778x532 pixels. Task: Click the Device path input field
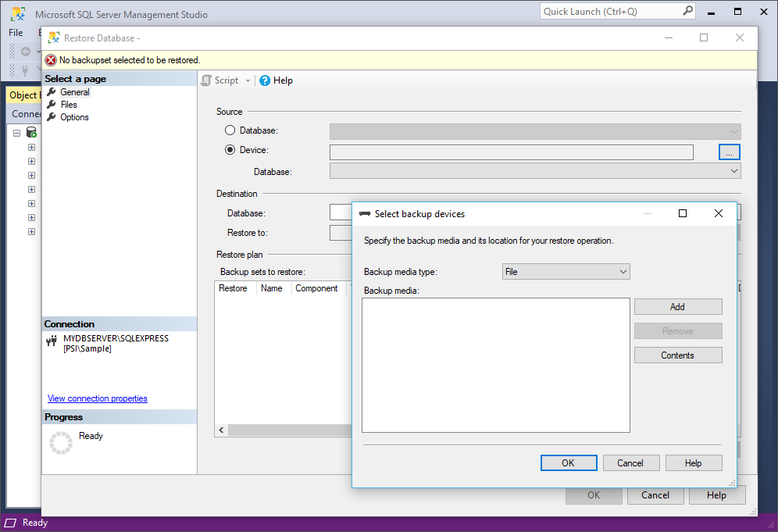click(x=511, y=152)
